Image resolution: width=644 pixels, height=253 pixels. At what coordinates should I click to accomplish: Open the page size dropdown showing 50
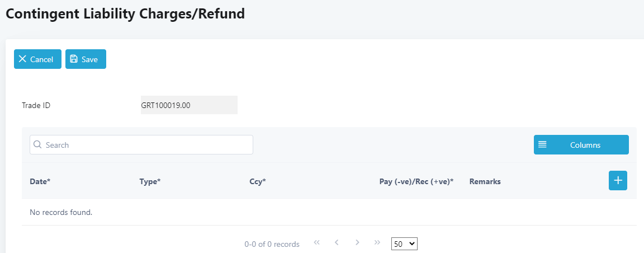point(405,243)
